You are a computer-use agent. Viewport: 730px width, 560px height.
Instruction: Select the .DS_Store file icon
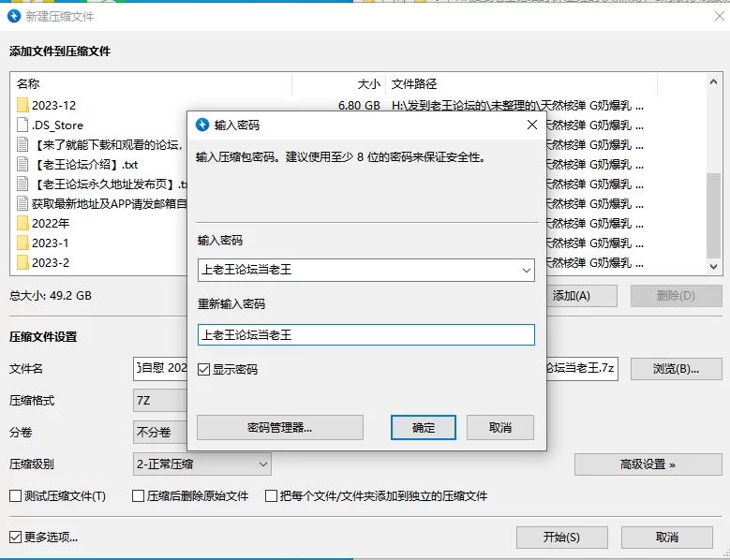point(22,125)
